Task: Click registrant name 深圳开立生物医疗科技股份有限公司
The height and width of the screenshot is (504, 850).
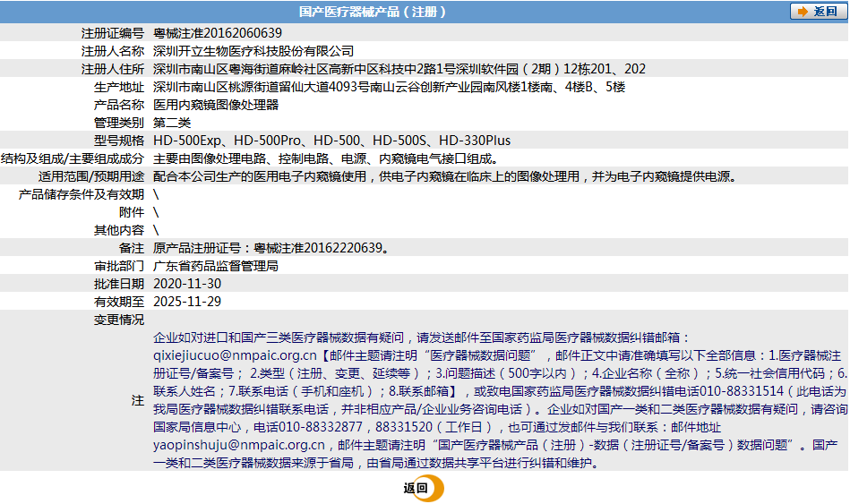Action: click(x=253, y=51)
